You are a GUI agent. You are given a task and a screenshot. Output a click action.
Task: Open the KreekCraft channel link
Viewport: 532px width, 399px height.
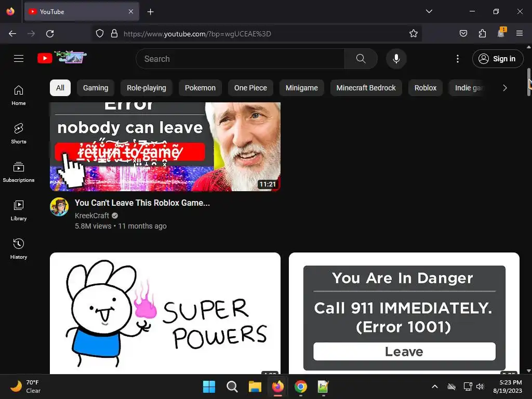(x=92, y=216)
